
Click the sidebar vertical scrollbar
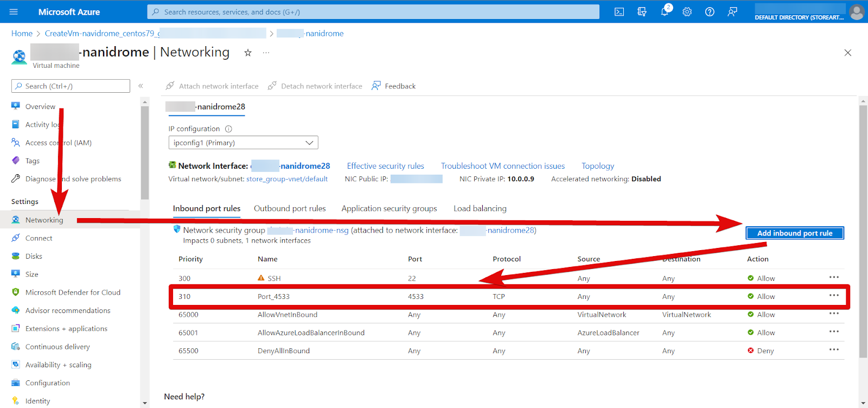pos(144,153)
